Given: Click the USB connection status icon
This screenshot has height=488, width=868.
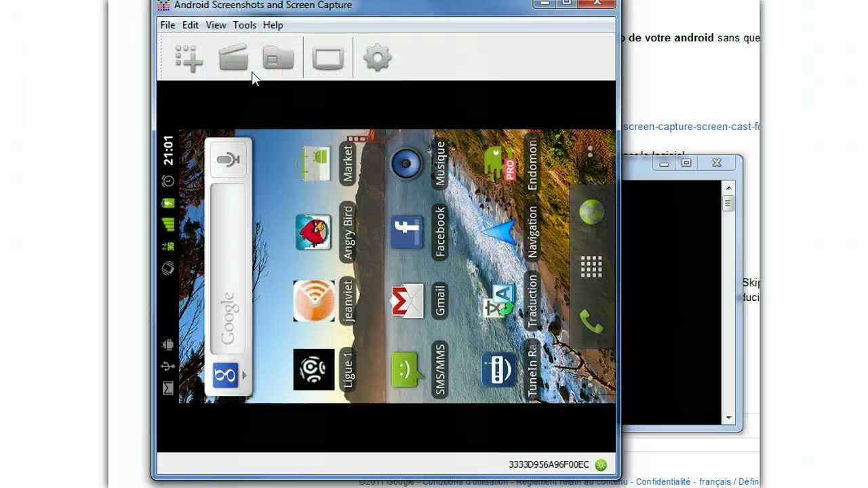Looking at the screenshot, I should [x=167, y=367].
